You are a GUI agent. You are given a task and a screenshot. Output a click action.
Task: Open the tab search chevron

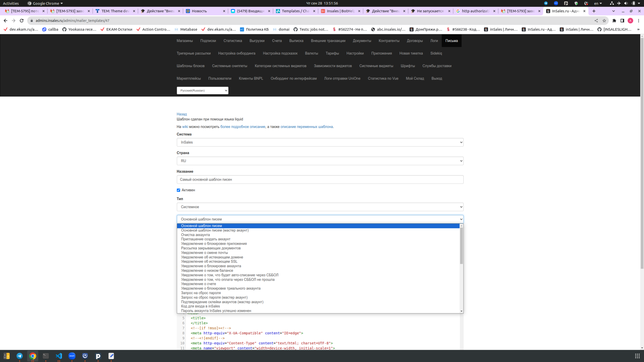[613, 11]
